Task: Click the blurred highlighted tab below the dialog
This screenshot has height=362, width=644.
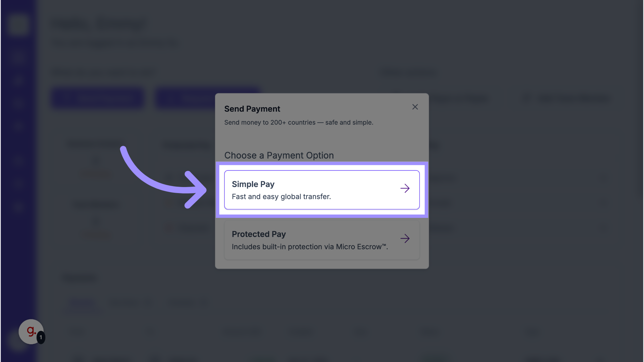Action: pyautogui.click(x=83, y=303)
